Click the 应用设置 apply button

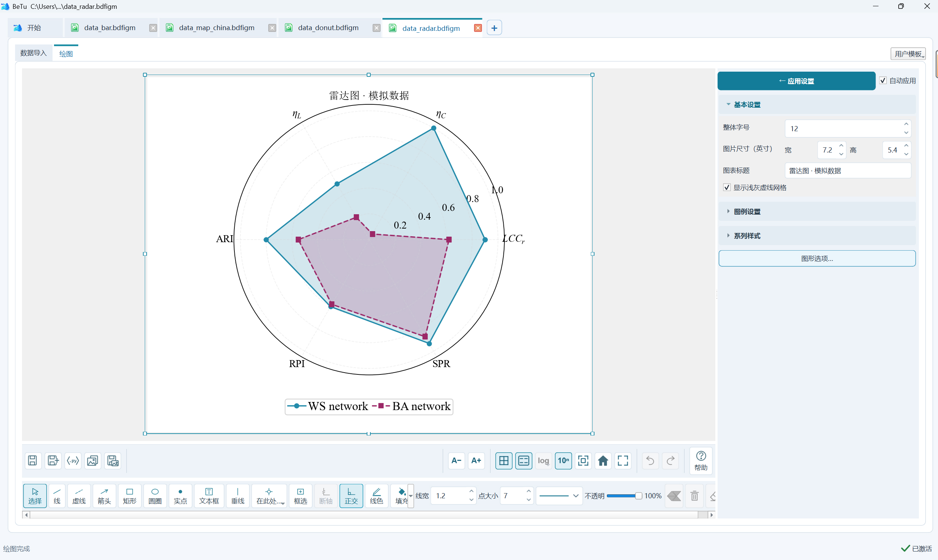pyautogui.click(x=796, y=81)
